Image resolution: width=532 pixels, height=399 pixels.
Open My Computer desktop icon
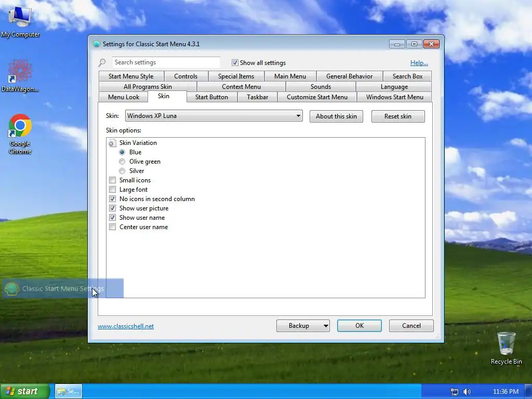[x=20, y=21]
